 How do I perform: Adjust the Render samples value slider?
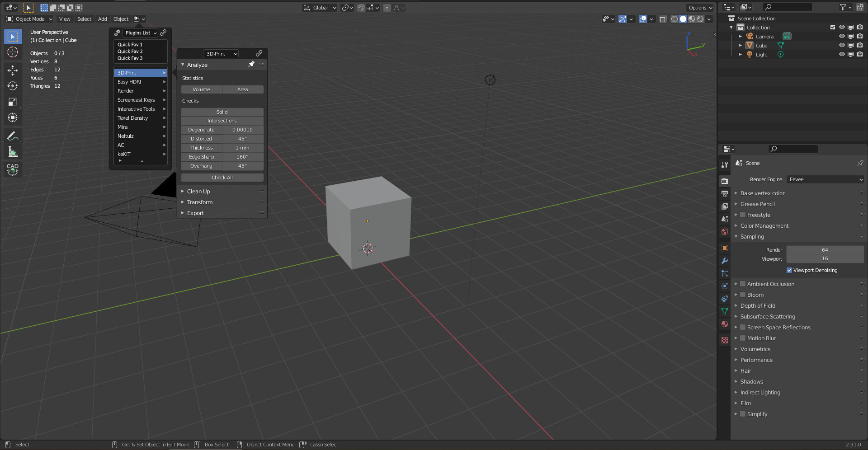(x=825, y=249)
